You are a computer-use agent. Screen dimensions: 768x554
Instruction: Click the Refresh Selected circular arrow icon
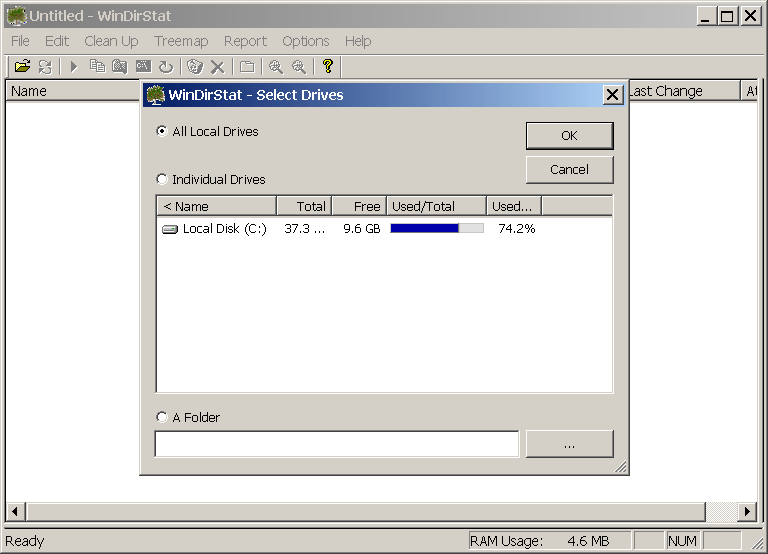[166, 66]
